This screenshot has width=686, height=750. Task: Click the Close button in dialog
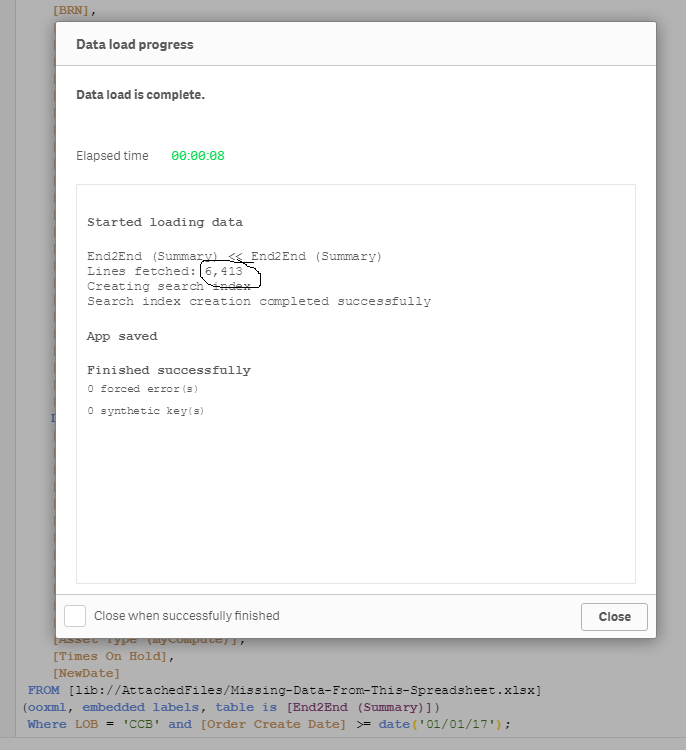[614, 616]
